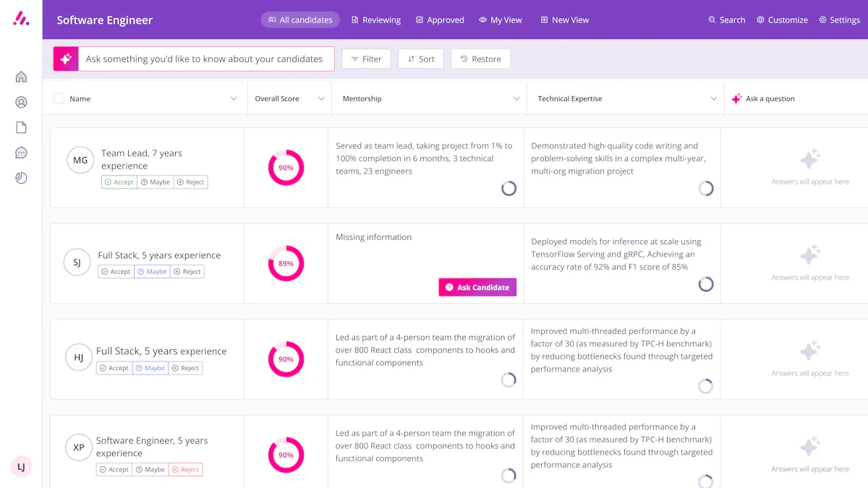Mark candidate SJ as Accept
The image size is (868, 488).
point(115,272)
